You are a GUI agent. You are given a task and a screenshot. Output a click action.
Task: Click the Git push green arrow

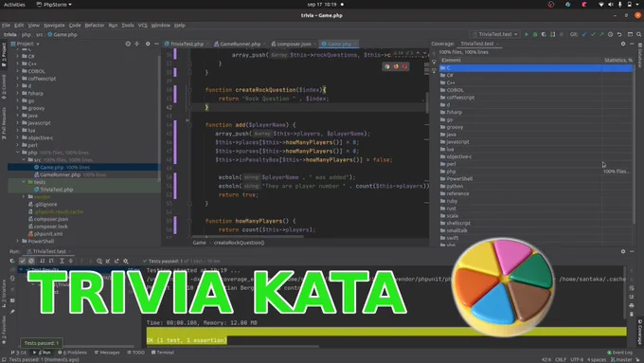(x=601, y=34)
